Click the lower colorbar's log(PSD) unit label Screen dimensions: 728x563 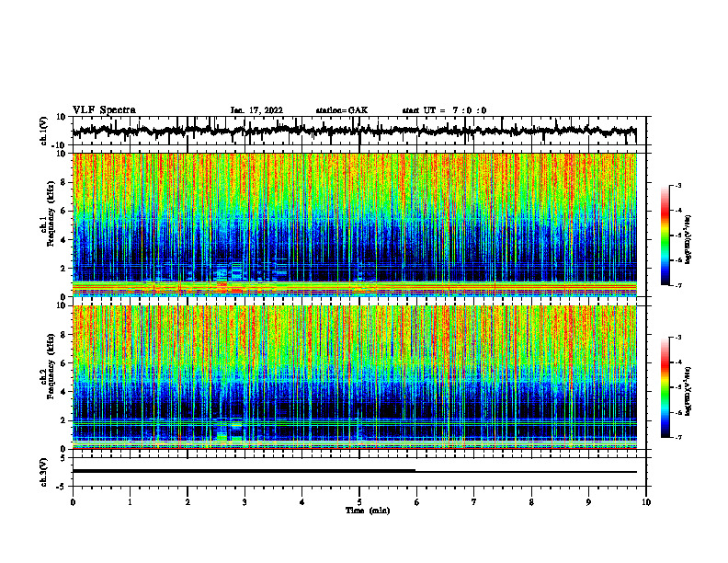688,391
